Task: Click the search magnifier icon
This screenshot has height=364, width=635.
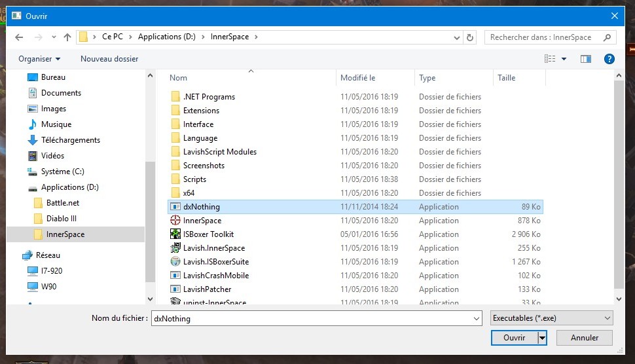Action: [607, 37]
